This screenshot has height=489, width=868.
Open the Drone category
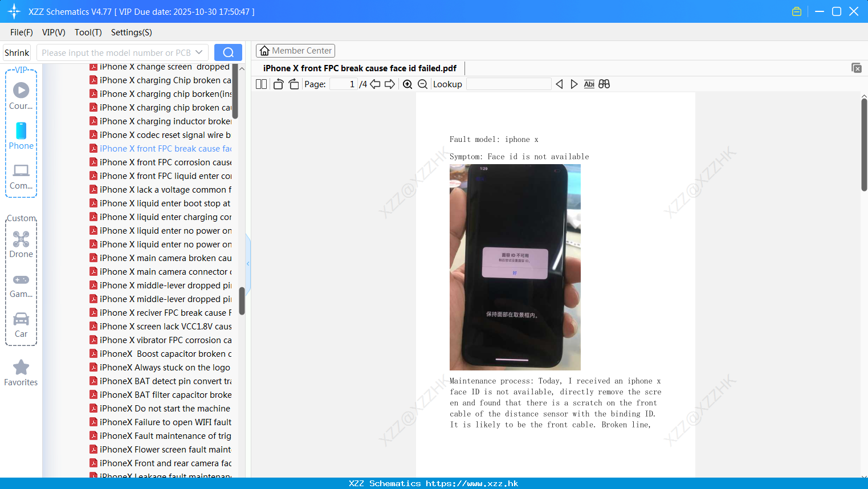pyautogui.click(x=21, y=244)
